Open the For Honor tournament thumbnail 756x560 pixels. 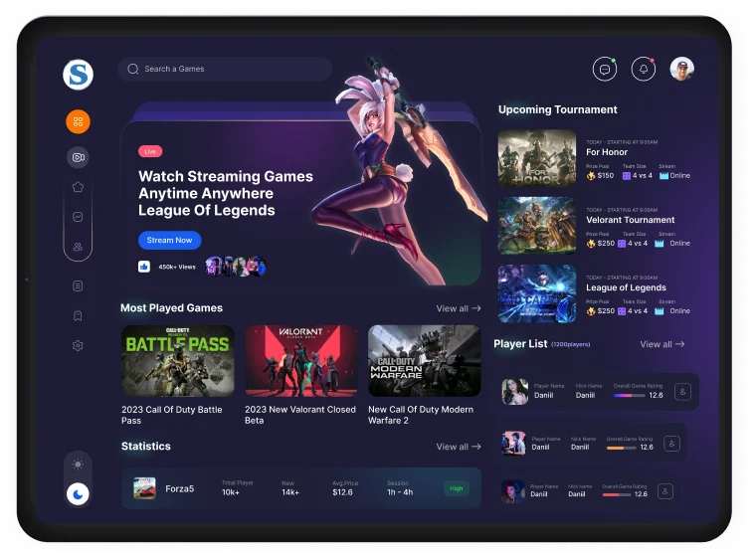[537, 158]
